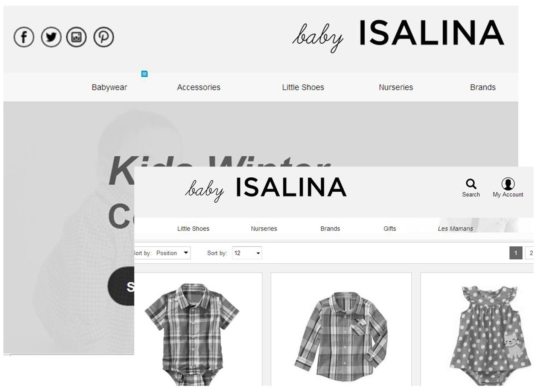Viewport: 539px width, 392px height.
Task: Expand the 12 items dropdown
Action: tap(247, 253)
